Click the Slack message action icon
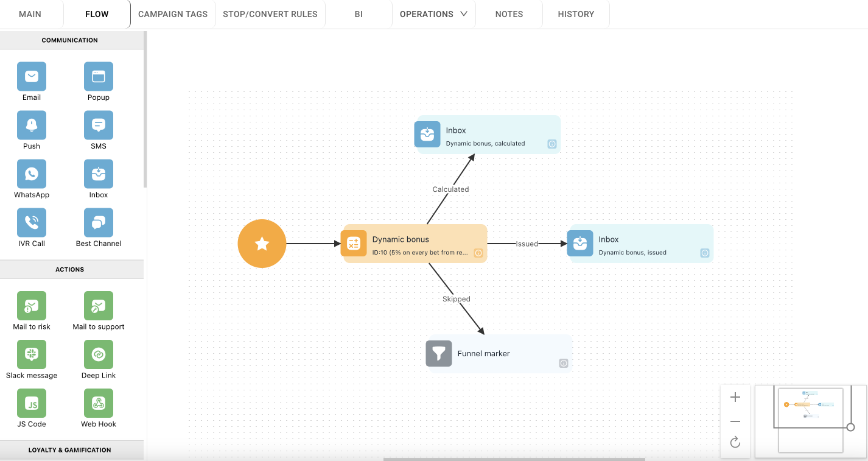 click(32, 354)
